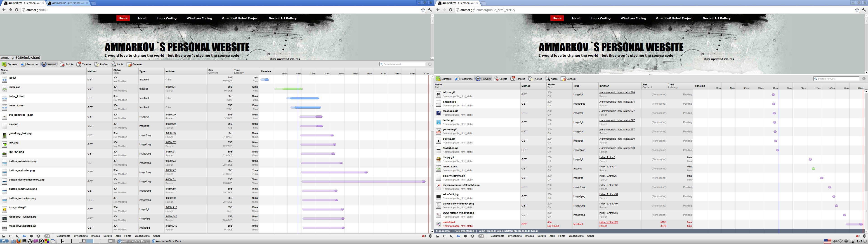Open About link on left webpage
The width and height of the screenshot is (868, 244).
[142, 18]
